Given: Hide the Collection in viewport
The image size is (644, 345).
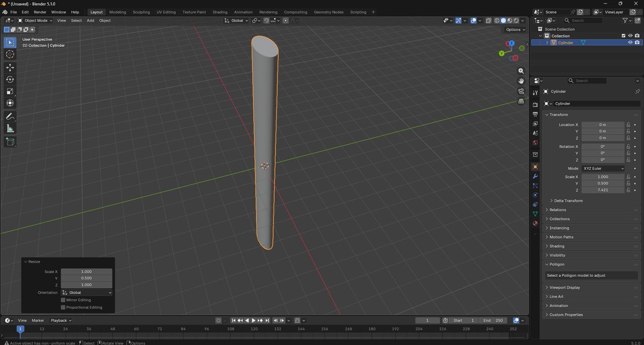Looking at the screenshot, I should point(630,36).
